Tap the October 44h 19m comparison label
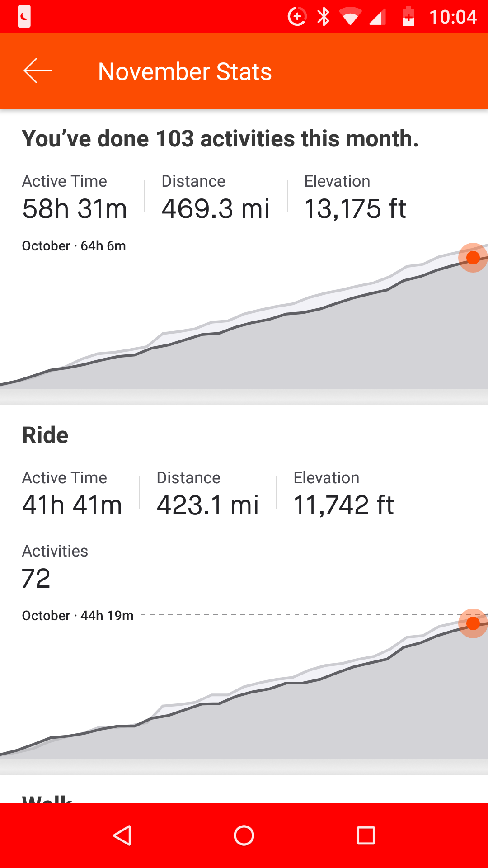Screen dimensions: 488x868 click(78, 616)
